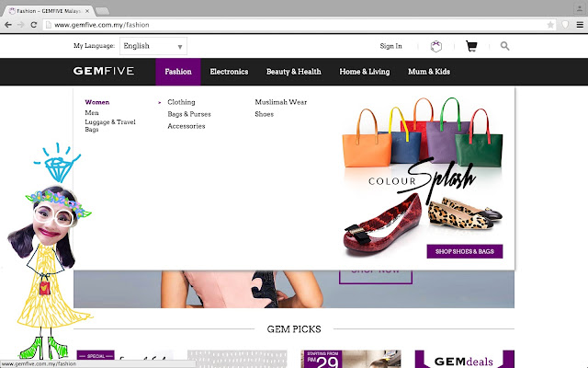The height and width of the screenshot is (368, 588).
Task: Reload the page with refresh icon
Action: coord(34,25)
